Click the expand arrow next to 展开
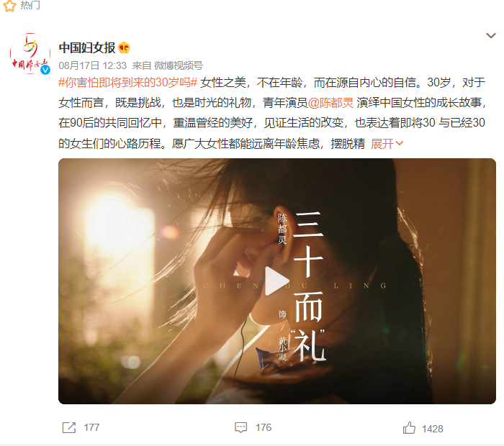This screenshot has width=504, height=446. point(399,144)
